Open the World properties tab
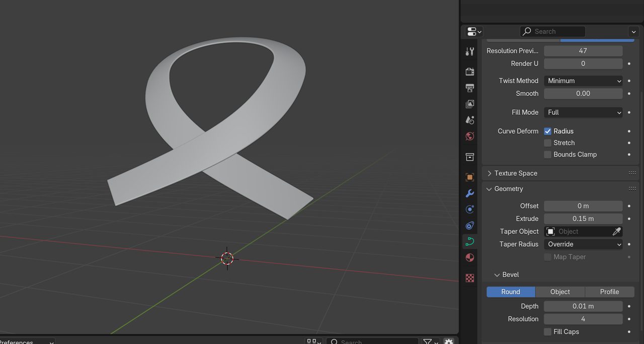The width and height of the screenshot is (644, 344). [x=469, y=136]
